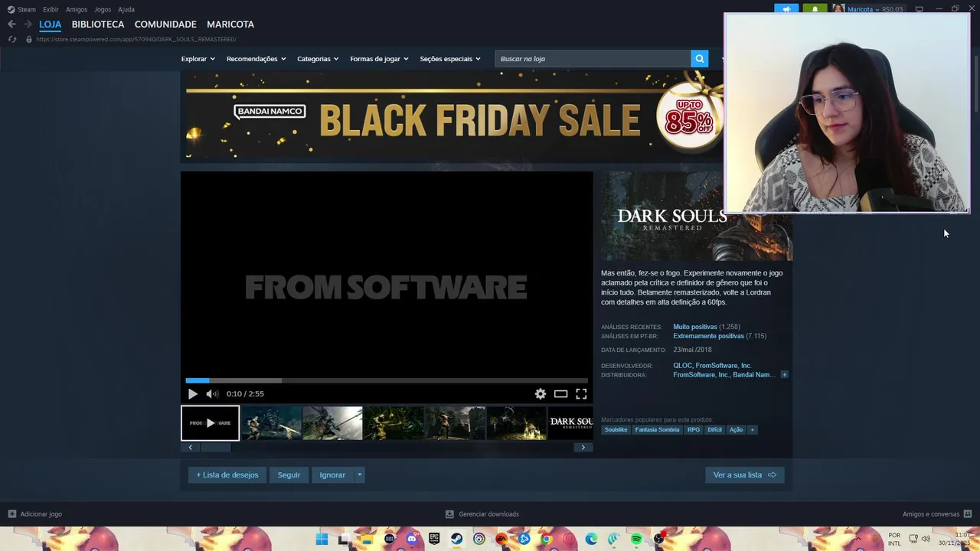This screenshot has width=980, height=551.
Task: Open the Exibir menu
Action: (x=51, y=9)
